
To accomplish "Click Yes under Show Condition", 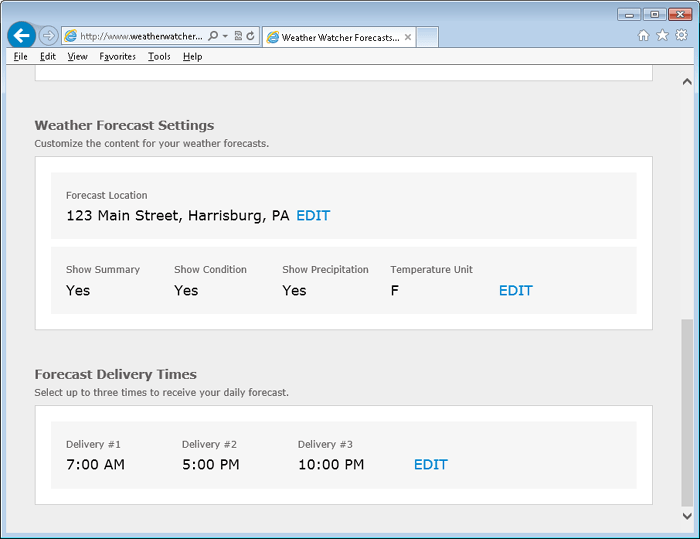I will pyautogui.click(x=186, y=291).
